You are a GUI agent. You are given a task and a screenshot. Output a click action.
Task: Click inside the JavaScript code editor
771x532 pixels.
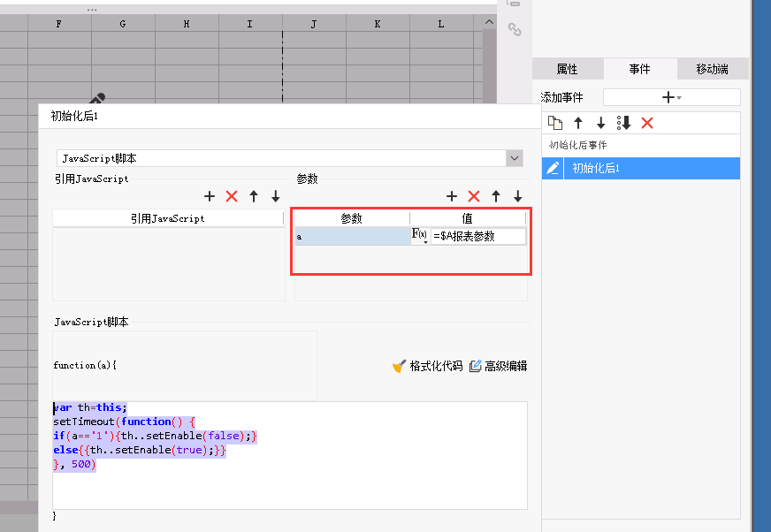[290, 455]
